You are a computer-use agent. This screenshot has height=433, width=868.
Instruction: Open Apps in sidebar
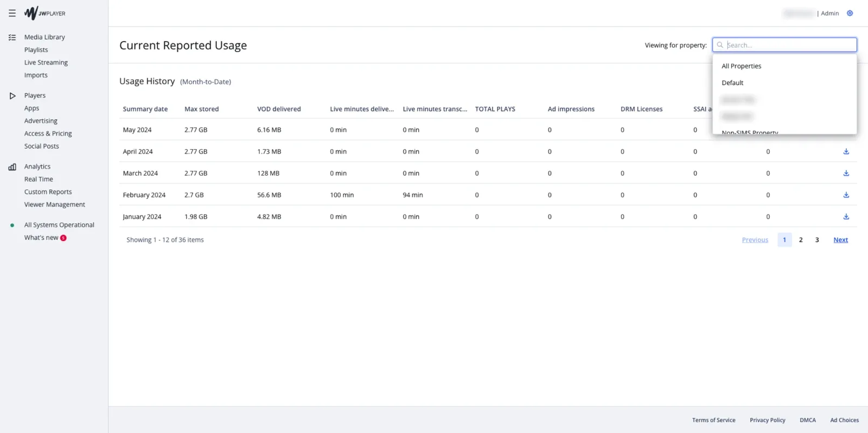31,109
